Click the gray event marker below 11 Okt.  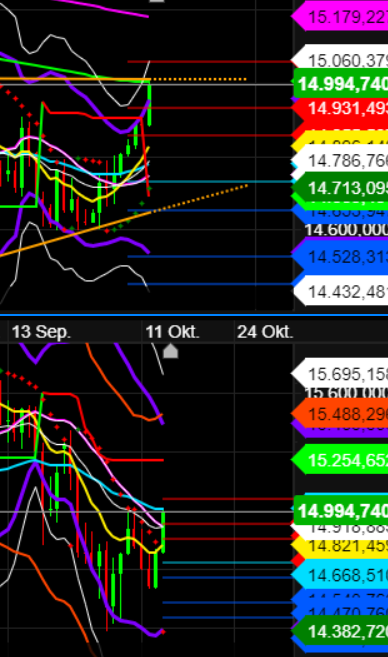171,351
